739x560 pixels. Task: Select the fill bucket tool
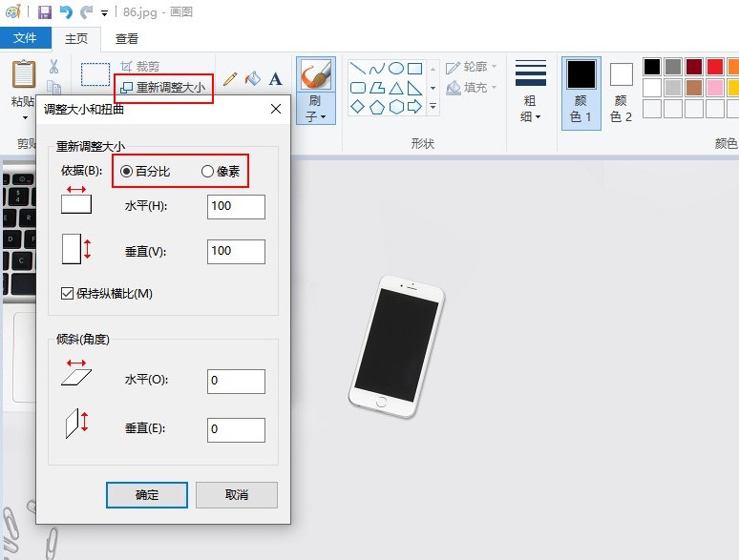coord(253,78)
